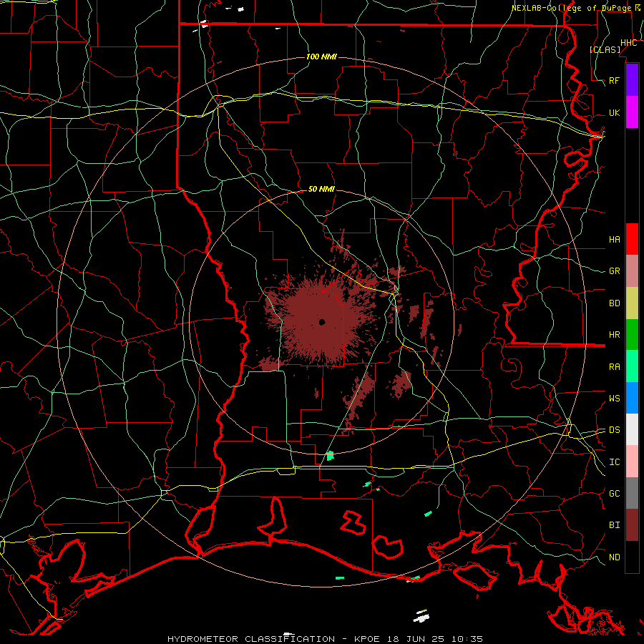The height and width of the screenshot is (644, 644).
Task: Click the "GC" legend label
Action: coord(614,493)
